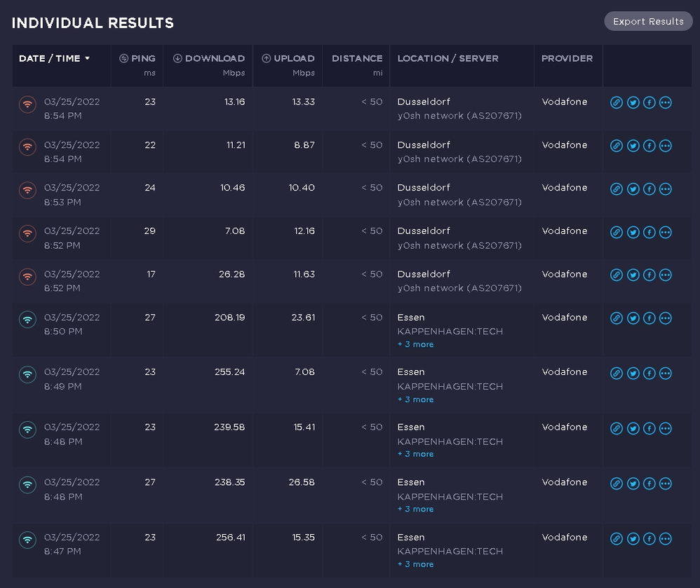Image resolution: width=700 pixels, height=588 pixels.
Task: Click the Export Results button
Action: click(x=647, y=21)
